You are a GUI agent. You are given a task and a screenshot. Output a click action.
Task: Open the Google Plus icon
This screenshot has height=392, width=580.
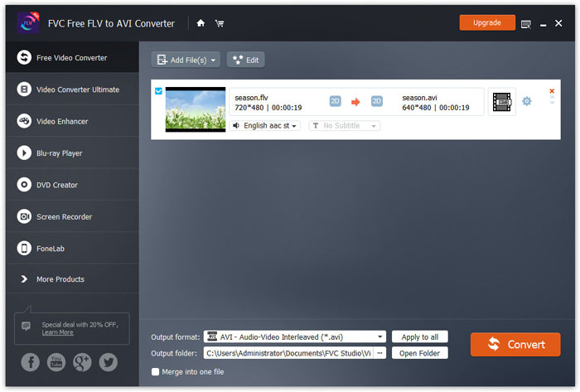click(82, 362)
